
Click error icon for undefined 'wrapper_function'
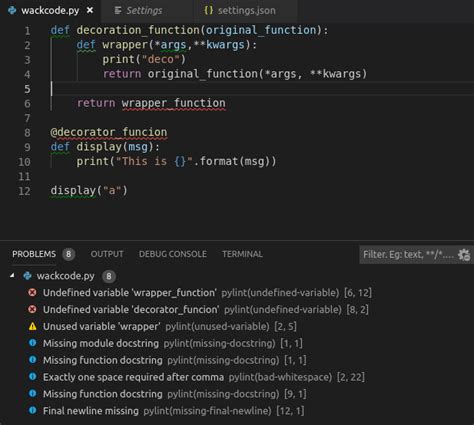pyautogui.click(x=32, y=293)
